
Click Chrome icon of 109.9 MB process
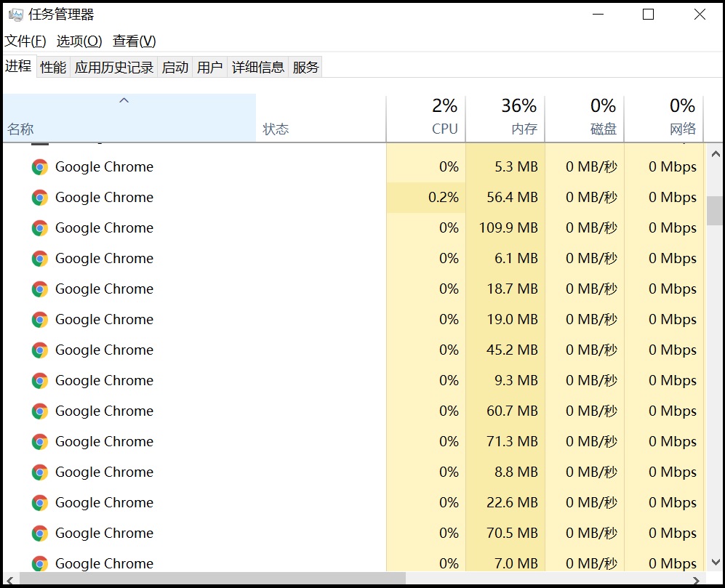pos(40,228)
